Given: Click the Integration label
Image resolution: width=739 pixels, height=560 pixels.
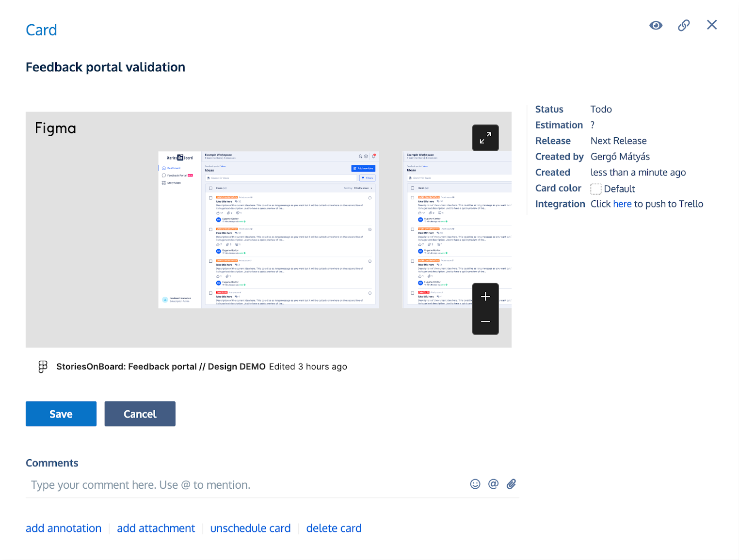Looking at the screenshot, I should pos(560,204).
